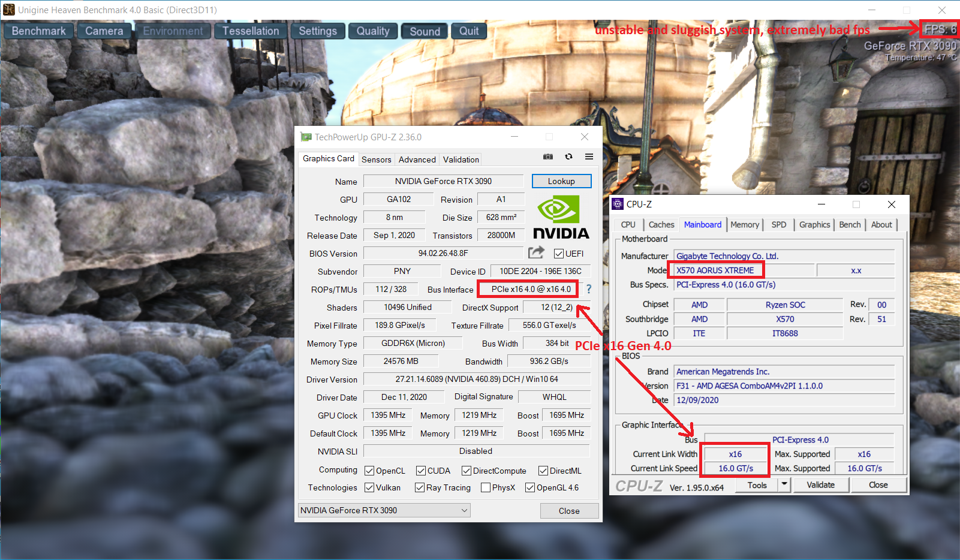Click the Lookup button in GPU-Z
Screen dimensions: 960x560
click(x=561, y=181)
